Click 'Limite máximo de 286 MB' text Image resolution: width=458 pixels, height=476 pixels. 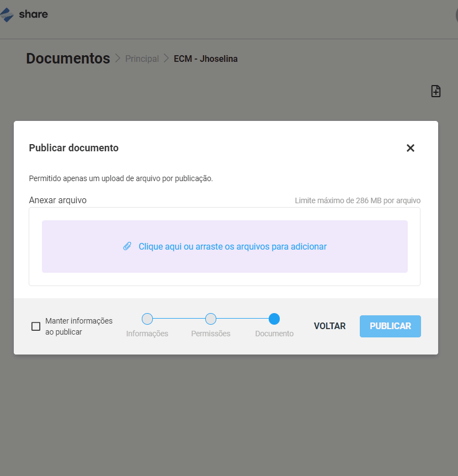tap(358, 200)
